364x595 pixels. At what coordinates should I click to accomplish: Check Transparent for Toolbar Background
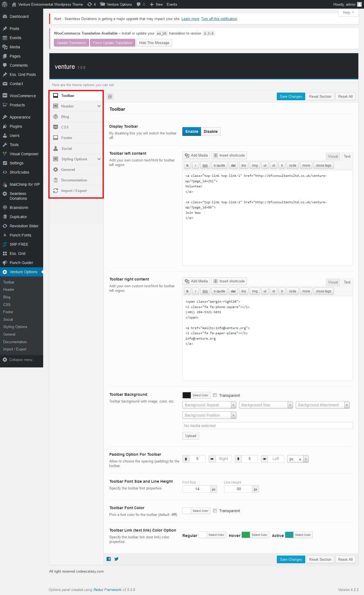(x=215, y=395)
